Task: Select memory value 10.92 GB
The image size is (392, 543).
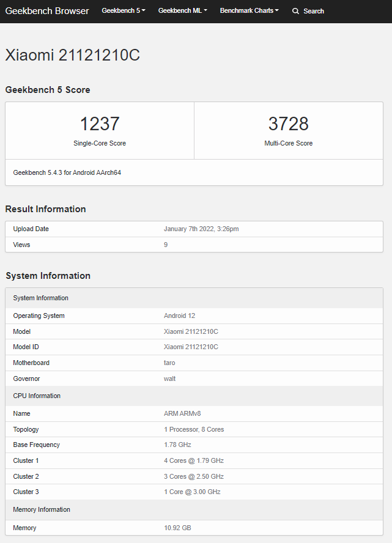Action: [177, 528]
